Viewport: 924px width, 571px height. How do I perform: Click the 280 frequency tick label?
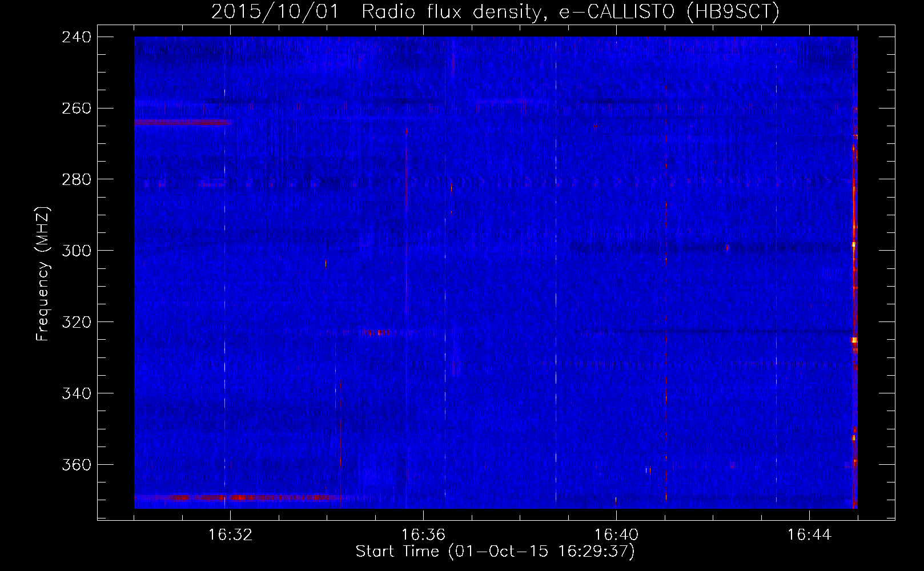[x=77, y=179]
